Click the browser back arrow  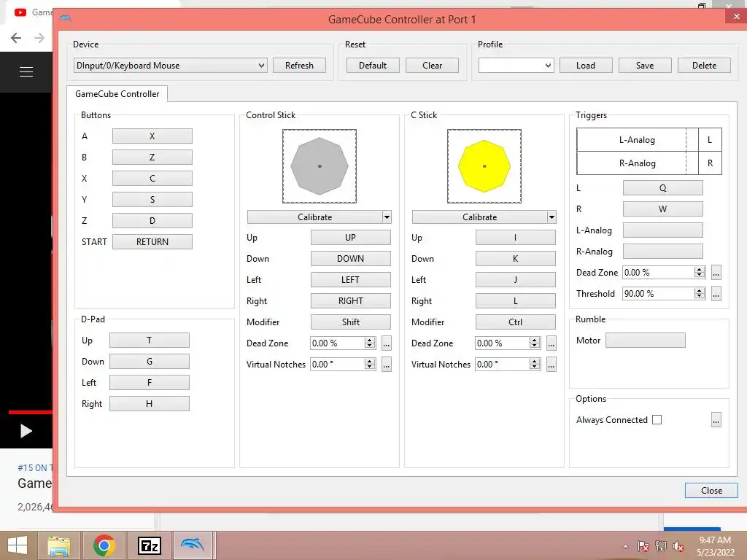click(x=16, y=38)
